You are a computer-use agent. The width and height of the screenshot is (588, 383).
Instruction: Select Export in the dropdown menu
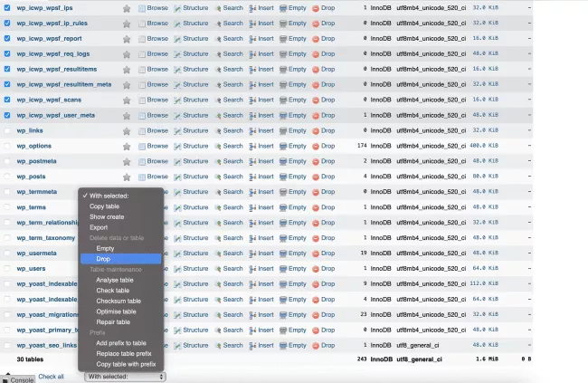[99, 227]
